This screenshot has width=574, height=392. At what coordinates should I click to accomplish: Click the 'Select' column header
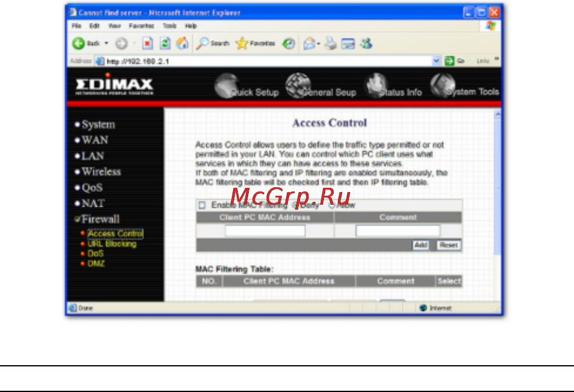(449, 281)
